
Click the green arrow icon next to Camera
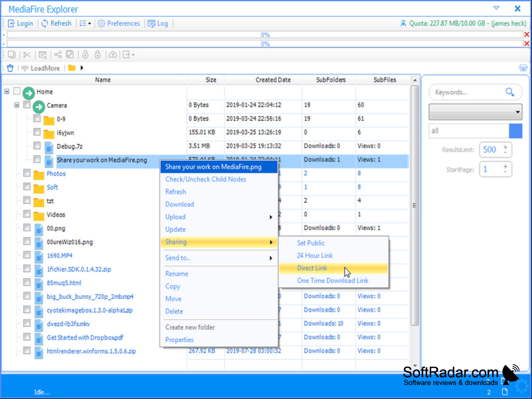(x=39, y=106)
